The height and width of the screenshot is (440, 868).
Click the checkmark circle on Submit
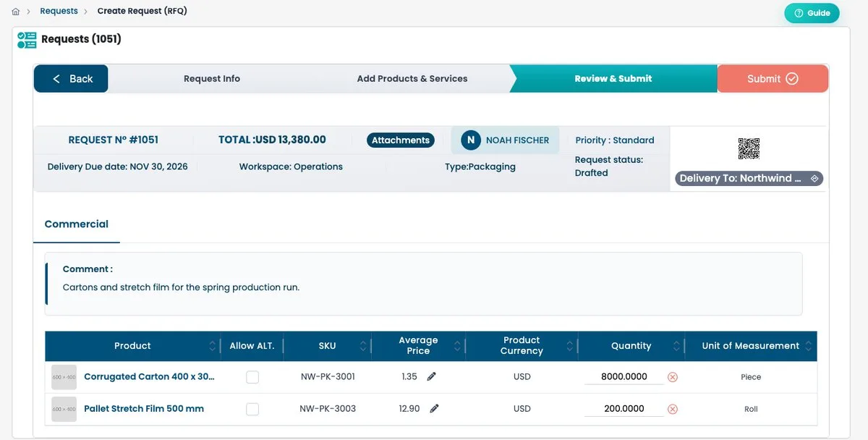click(792, 79)
